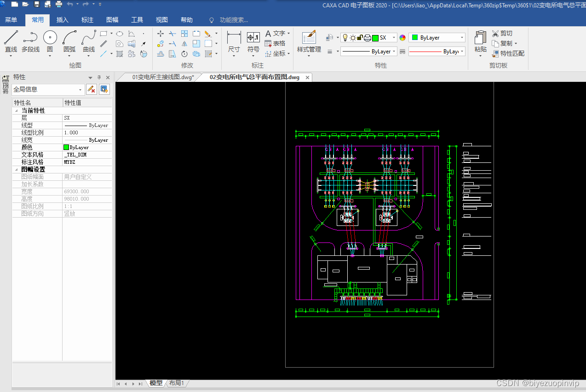The image size is (586, 392).
Task: Select the 模型 model tab
Action: 156,383
